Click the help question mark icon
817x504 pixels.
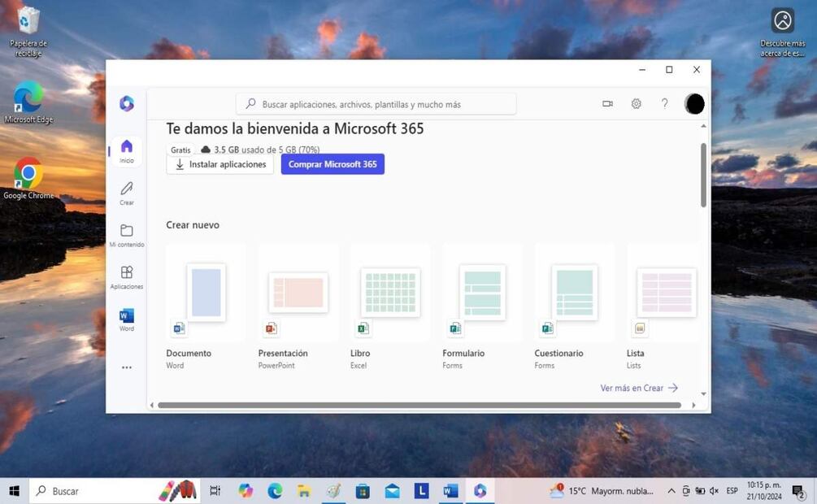pos(664,104)
